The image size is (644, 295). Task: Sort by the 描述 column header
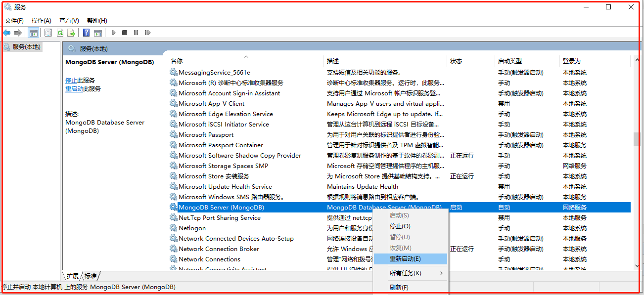point(385,61)
